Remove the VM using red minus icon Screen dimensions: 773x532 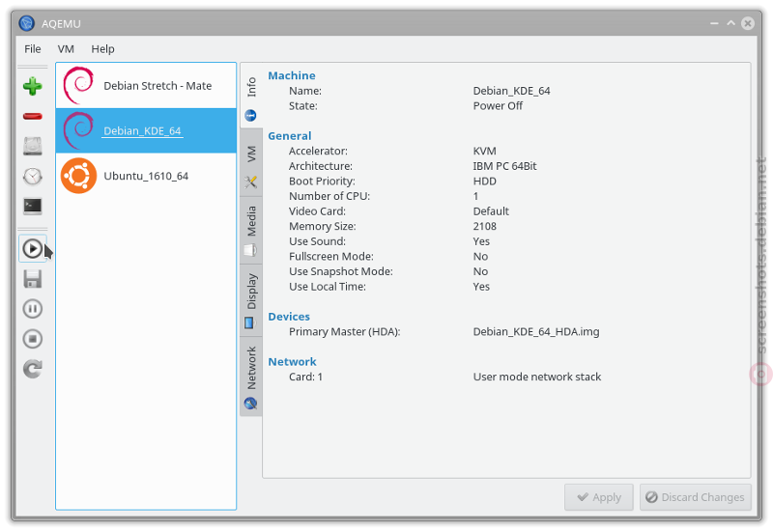tap(33, 116)
